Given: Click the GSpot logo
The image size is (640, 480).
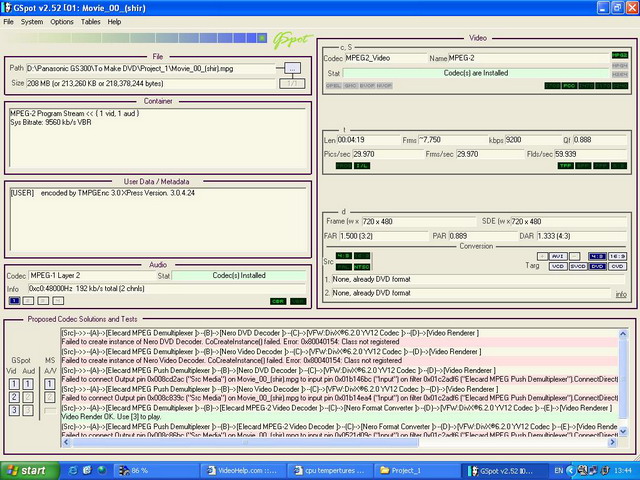Looking at the screenshot, I should pos(292,40).
